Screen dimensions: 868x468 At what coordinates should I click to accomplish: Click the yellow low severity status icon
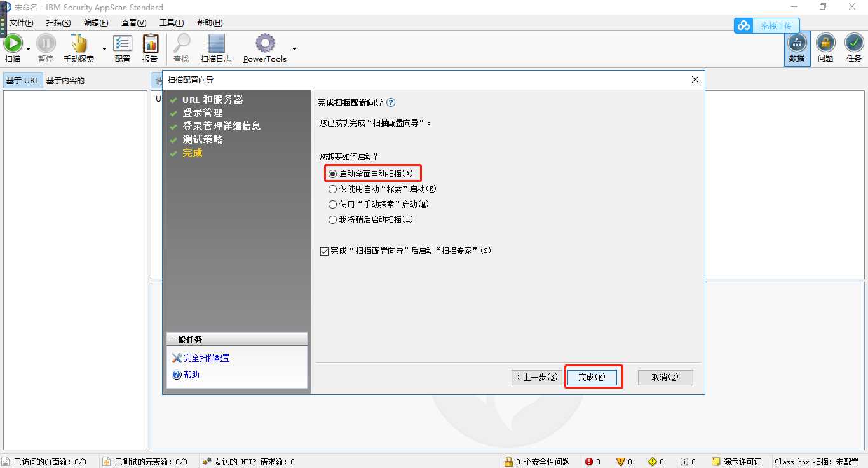coord(652,462)
